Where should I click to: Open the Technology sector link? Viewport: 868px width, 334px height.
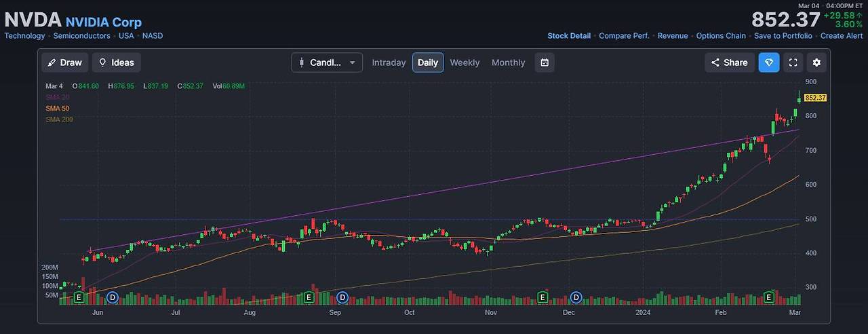coord(24,36)
